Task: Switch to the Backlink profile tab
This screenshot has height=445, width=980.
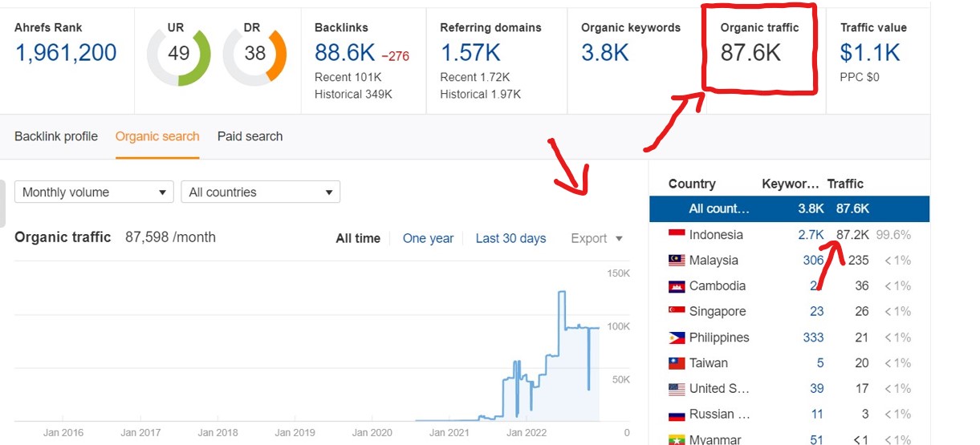Action: click(56, 136)
